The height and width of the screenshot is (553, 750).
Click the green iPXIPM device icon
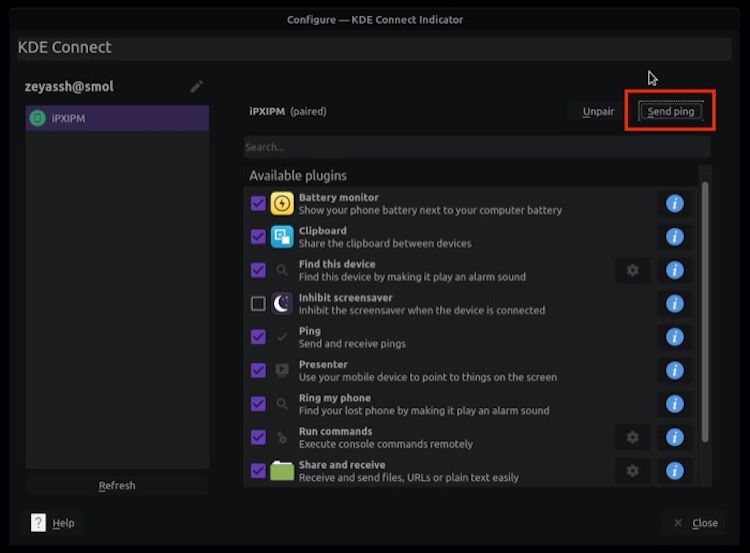coord(37,118)
